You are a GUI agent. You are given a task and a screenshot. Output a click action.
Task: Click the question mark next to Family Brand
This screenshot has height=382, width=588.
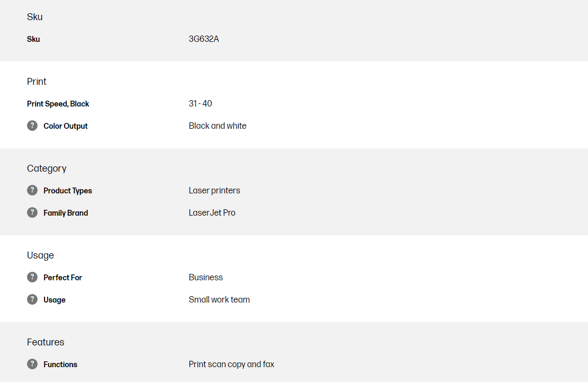[32, 212]
